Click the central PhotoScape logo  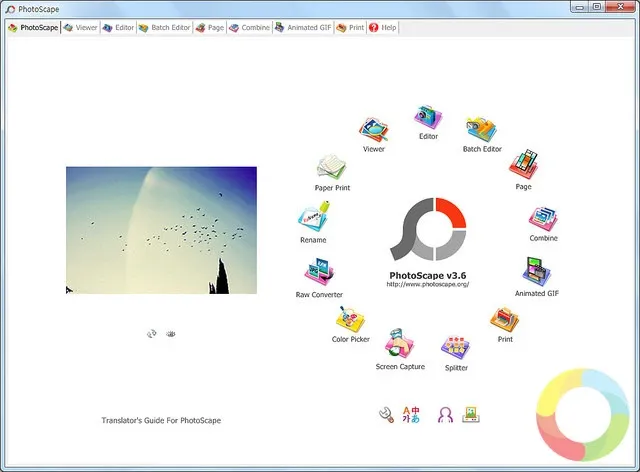click(x=428, y=229)
